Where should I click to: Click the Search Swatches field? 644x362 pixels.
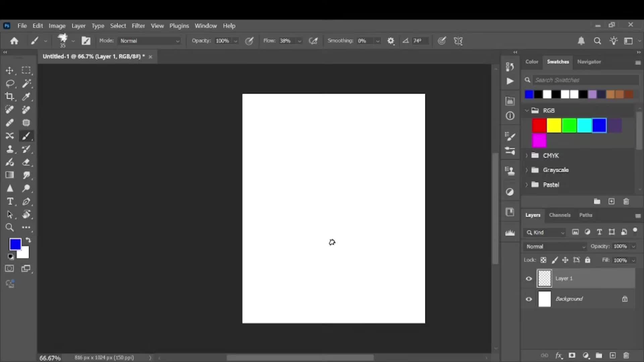586,80
